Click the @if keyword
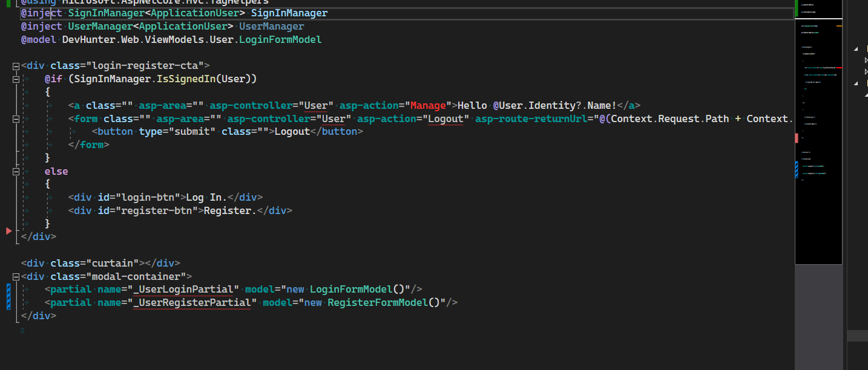 pos(53,79)
